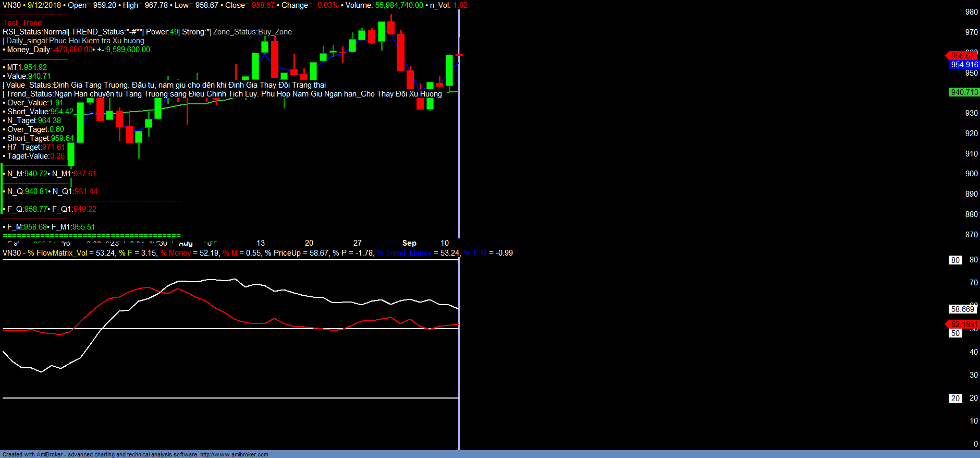Click the 27 date label on time axis
Screen dimensions: 980x458
click(357, 243)
